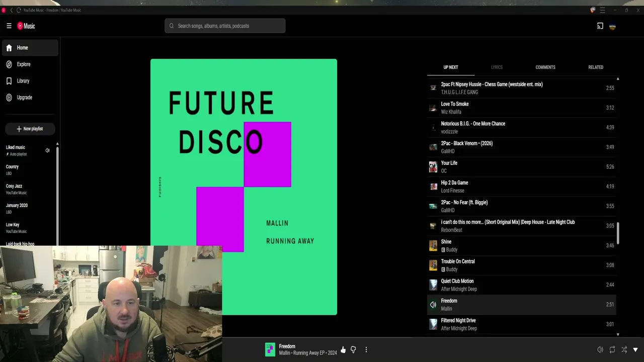644x362 pixels.
Task: Select the song title 'Love To Smoke'
Action: click(x=455, y=104)
